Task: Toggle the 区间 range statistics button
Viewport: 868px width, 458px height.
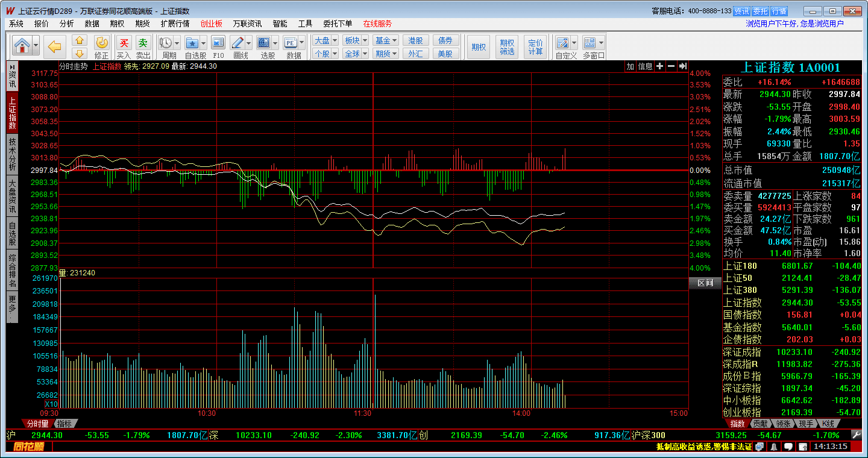Action: tap(705, 283)
